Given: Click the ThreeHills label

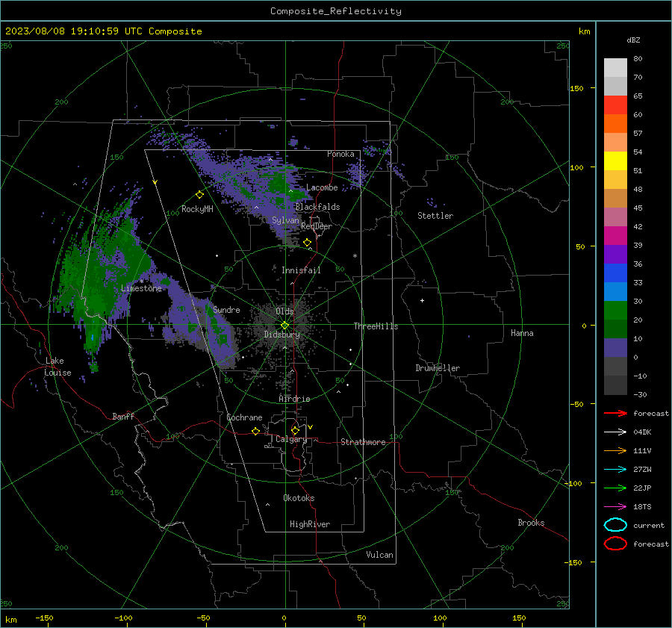Looking at the screenshot, I should coord(376,326).
